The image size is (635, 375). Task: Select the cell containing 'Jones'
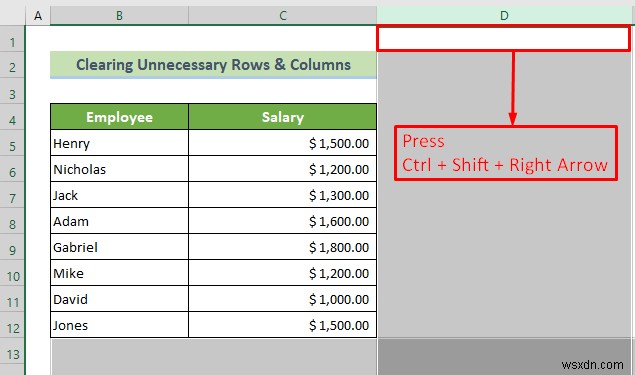point(119,325)
